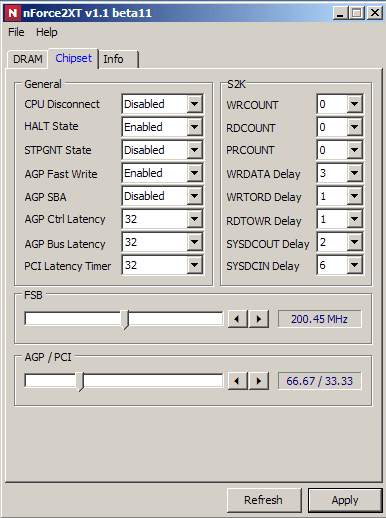
Task: Click the 200.45 MHz FSB value
Action: point(320,319)
